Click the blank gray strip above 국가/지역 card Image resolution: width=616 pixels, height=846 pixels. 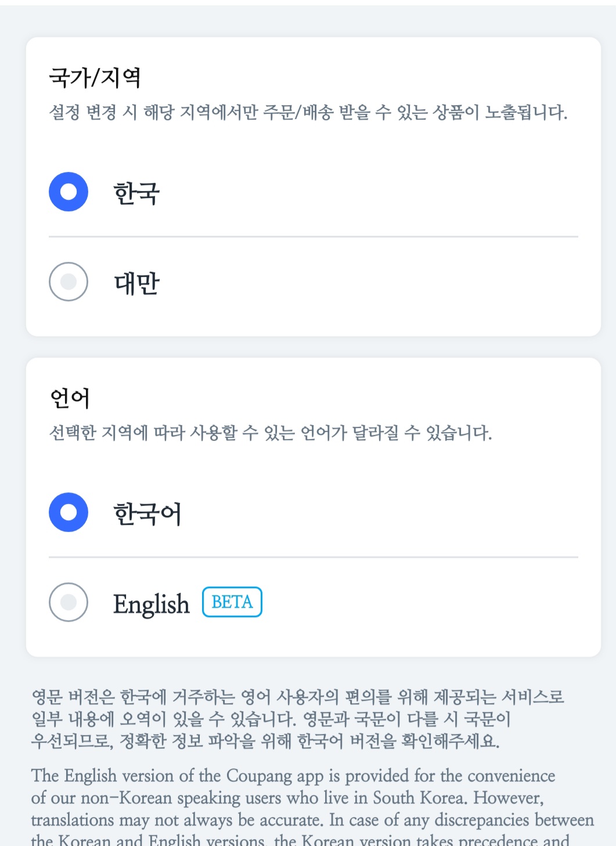pyautogui.click(x=314, y=21)
